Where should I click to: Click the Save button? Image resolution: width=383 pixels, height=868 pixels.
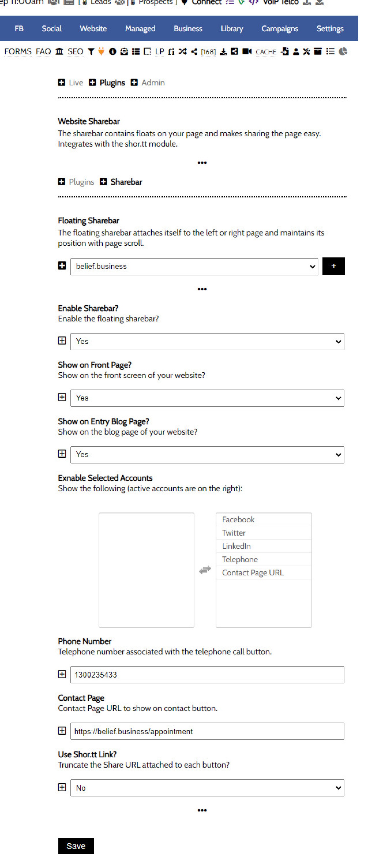[76, 846]
